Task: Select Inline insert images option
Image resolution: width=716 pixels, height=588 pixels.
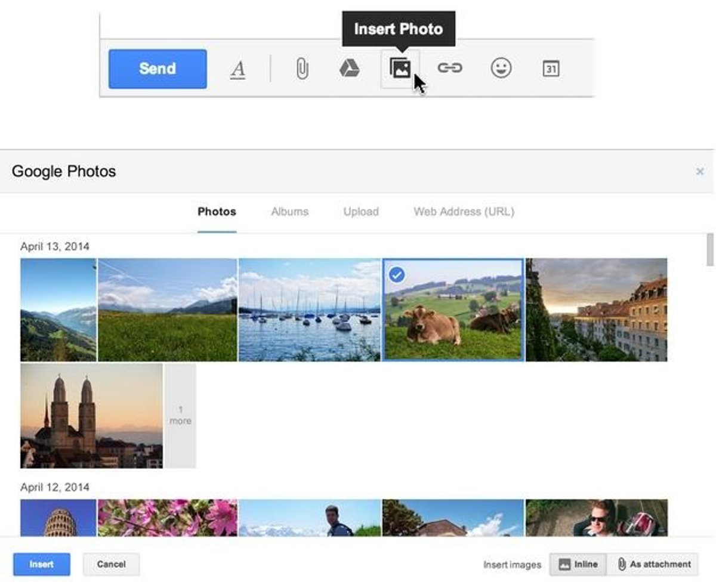Action: pyautogui.click(x=578, y=564)
